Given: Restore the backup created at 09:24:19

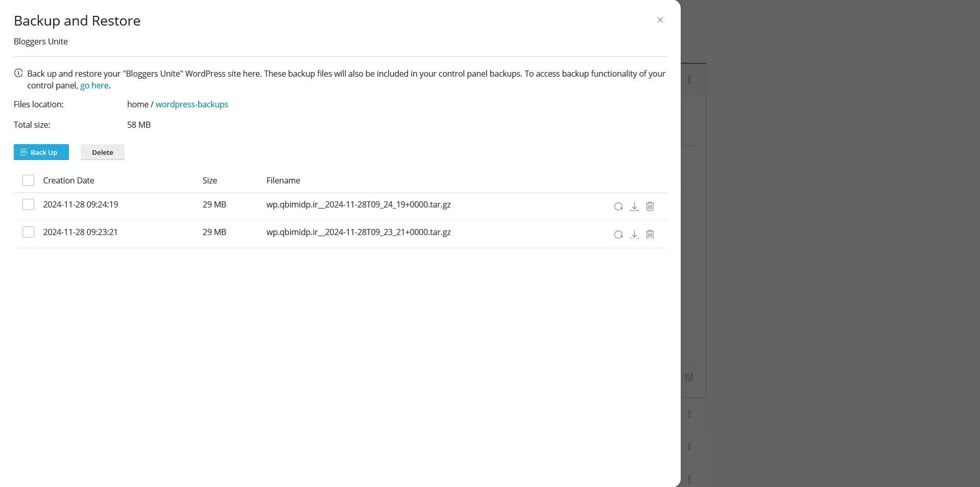Looking at the screenshot, I should pyautogui.click(x=618, y=206).
